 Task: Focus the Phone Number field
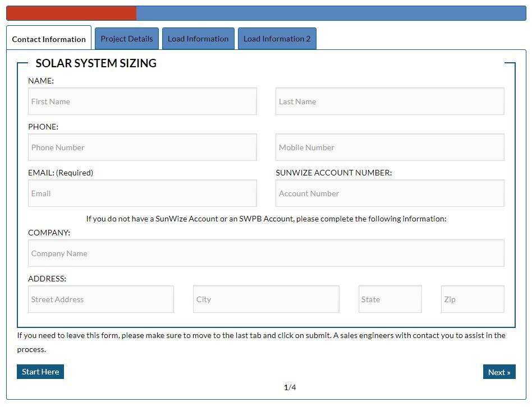(143, 147)
